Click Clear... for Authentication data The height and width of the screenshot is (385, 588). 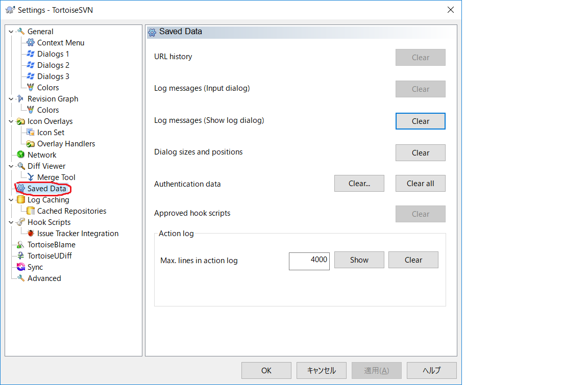359,184
